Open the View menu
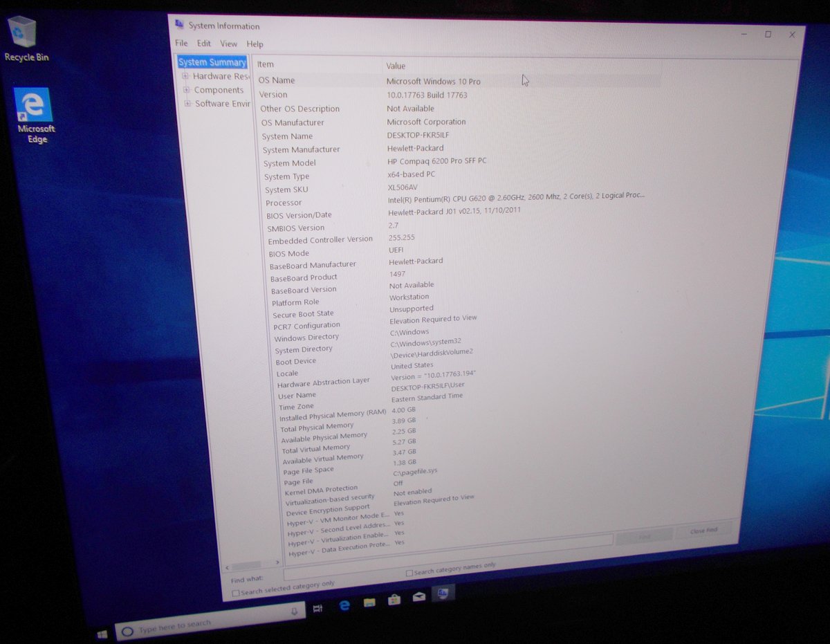830x644 pixels. coord(228,44)
